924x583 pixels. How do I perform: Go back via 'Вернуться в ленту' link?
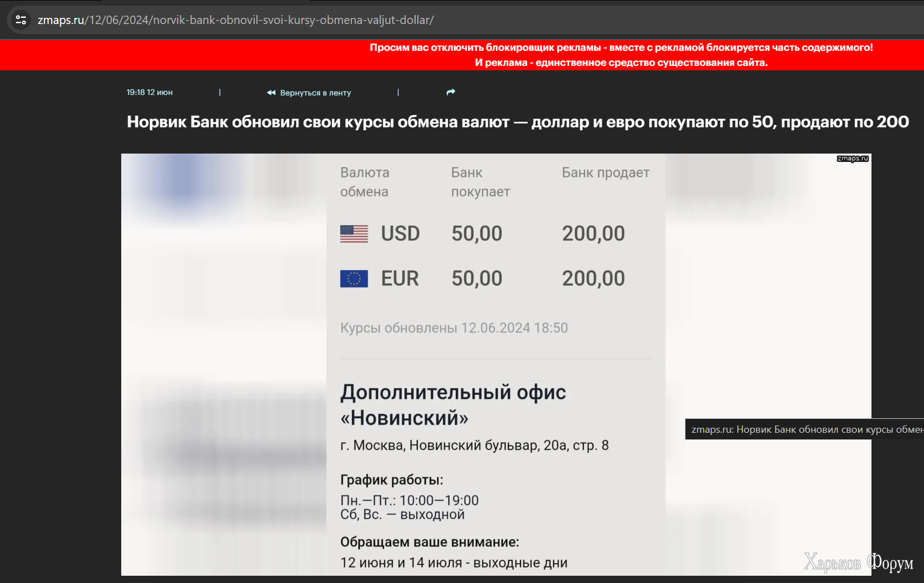point(315,93)
